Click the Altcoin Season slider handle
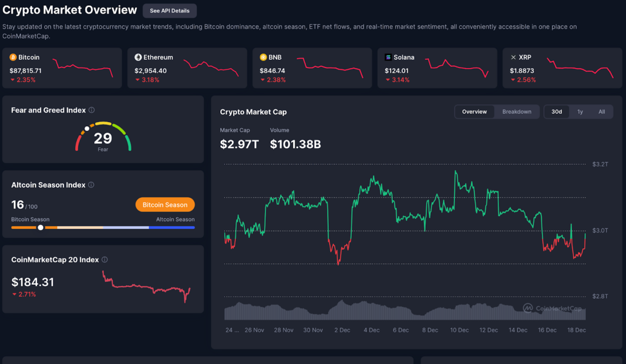 tap(40, 228)
